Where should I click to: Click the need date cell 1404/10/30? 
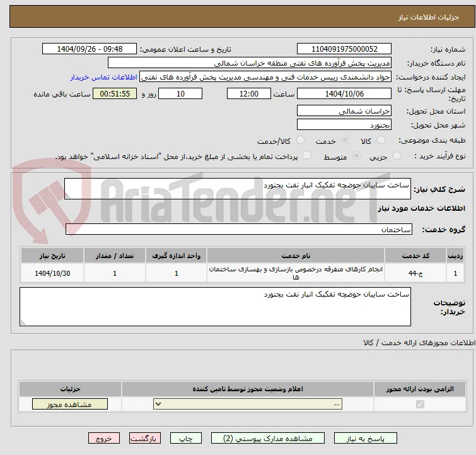tap(52, 273)
